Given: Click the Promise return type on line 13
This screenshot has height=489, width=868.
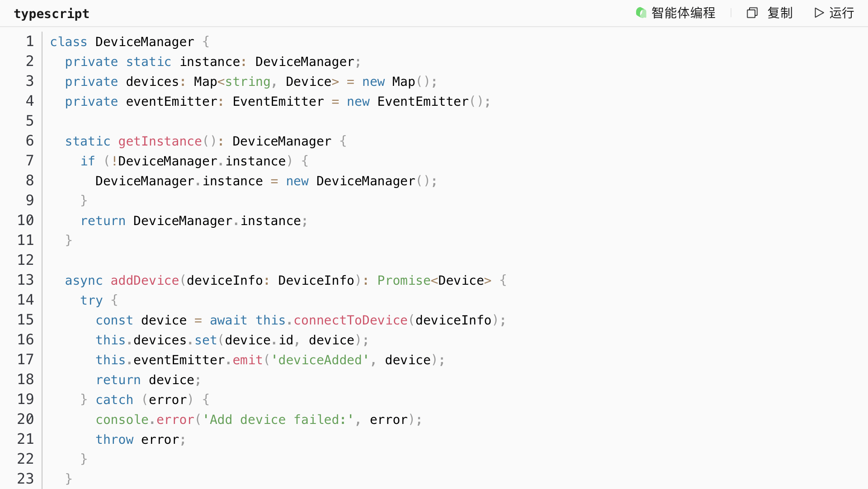Looking at the screenshot, I should 404,281.
